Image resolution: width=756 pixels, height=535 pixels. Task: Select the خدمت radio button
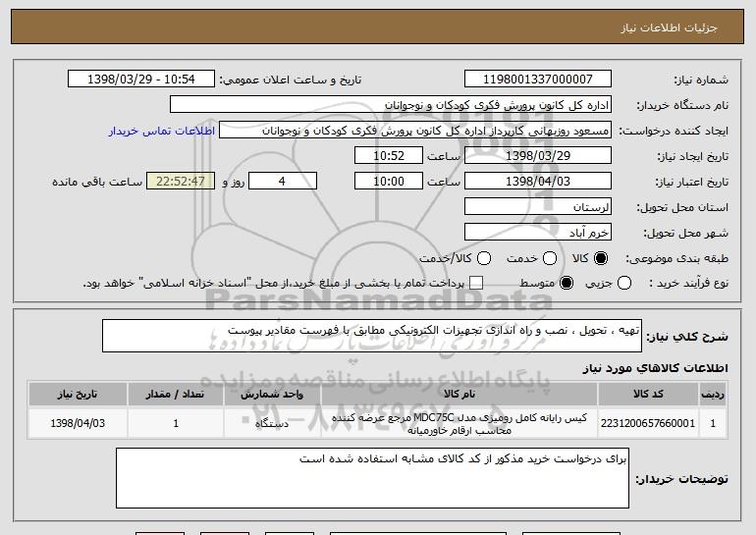(550, 258)
